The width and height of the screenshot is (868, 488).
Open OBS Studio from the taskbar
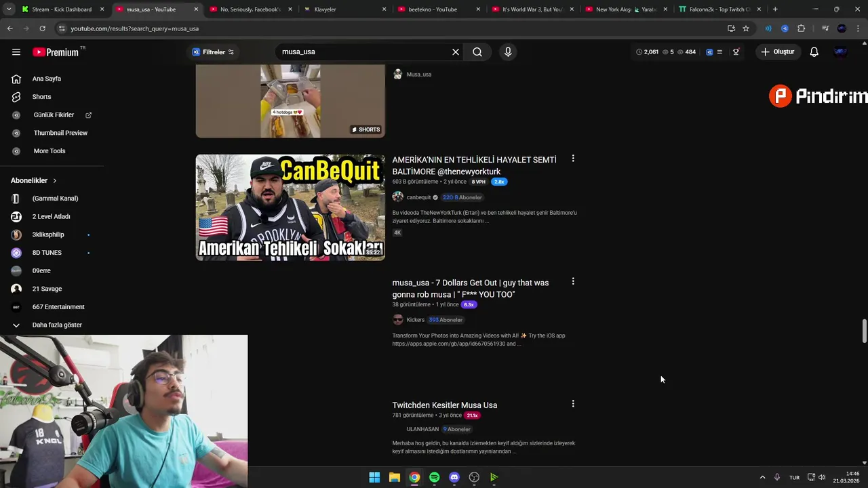(474, 477)
